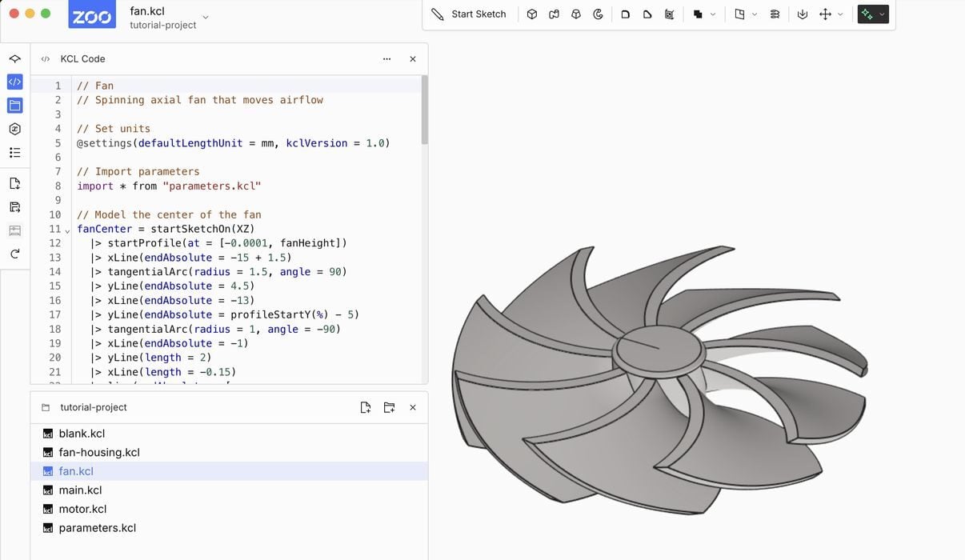Open the fan.kcl project dropdown chevron
The image size is (965, 560).
(206, 17)
